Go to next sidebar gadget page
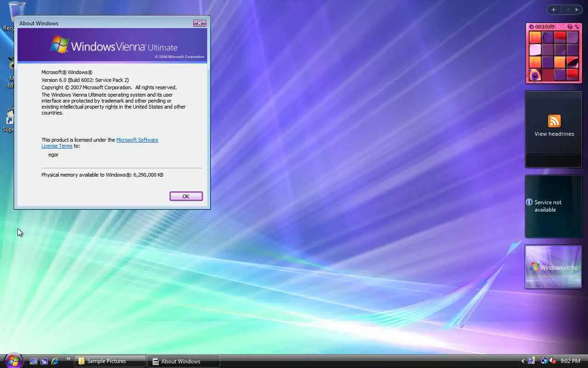 [577, 10]
